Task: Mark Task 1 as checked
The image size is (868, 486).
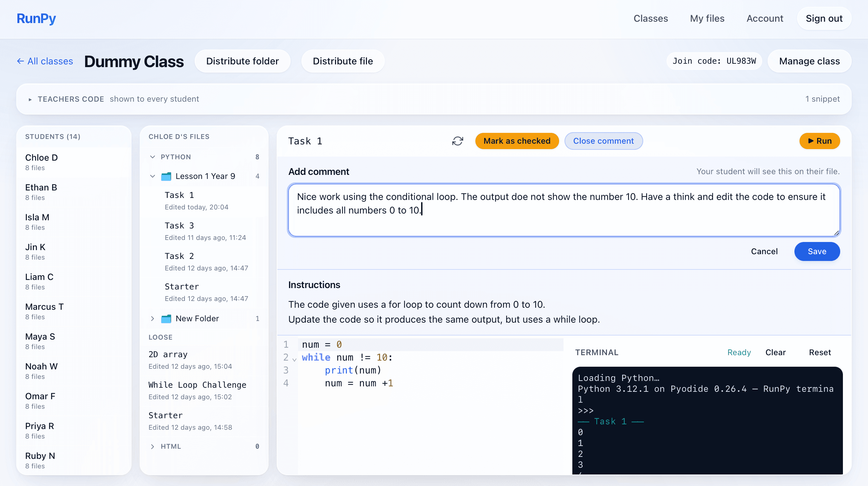Action: click(x=517, y=141)
